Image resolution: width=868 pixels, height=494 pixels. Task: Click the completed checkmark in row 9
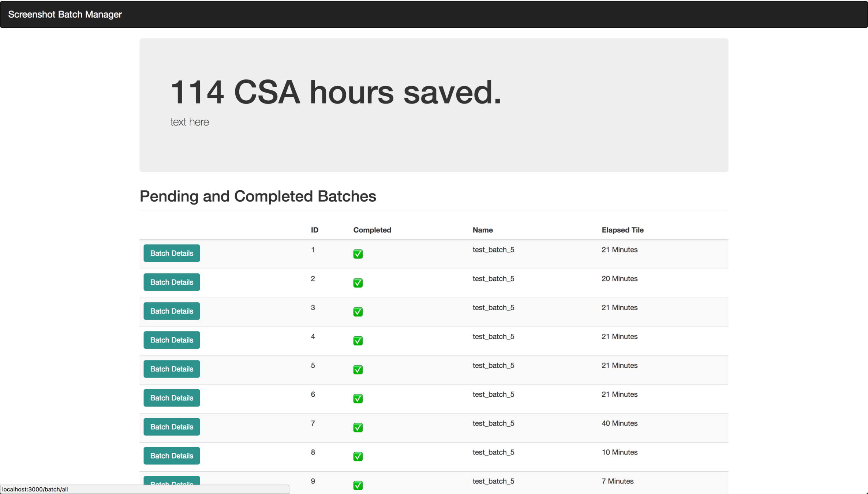(358, 485)
